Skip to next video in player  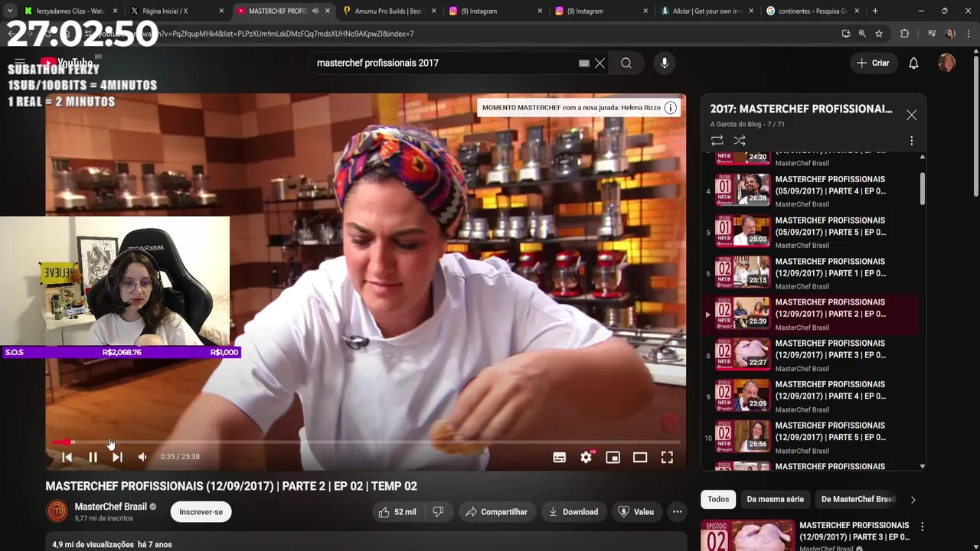tap(117, 457)
